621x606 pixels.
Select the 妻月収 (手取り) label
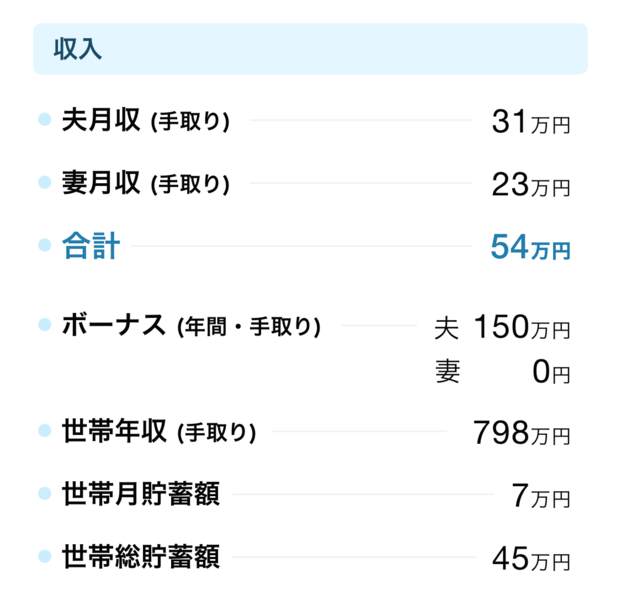pyautogui.click(x=146, y=183)
